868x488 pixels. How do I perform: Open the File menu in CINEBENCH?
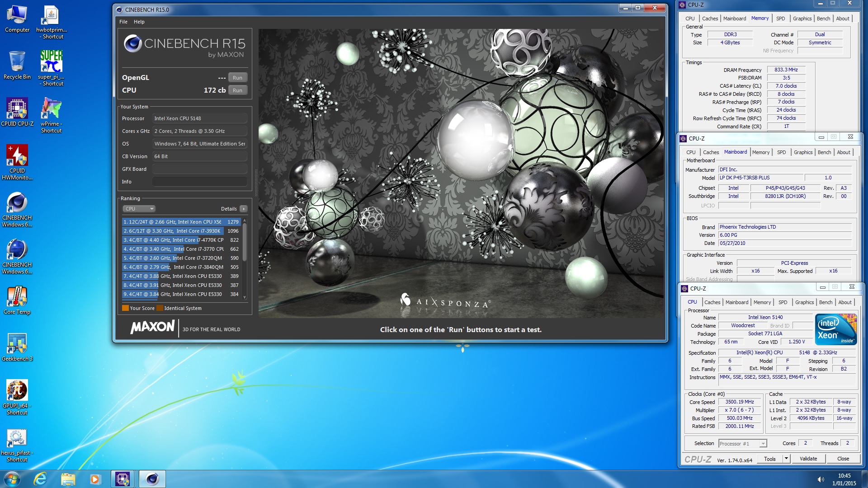coord(123,22)
